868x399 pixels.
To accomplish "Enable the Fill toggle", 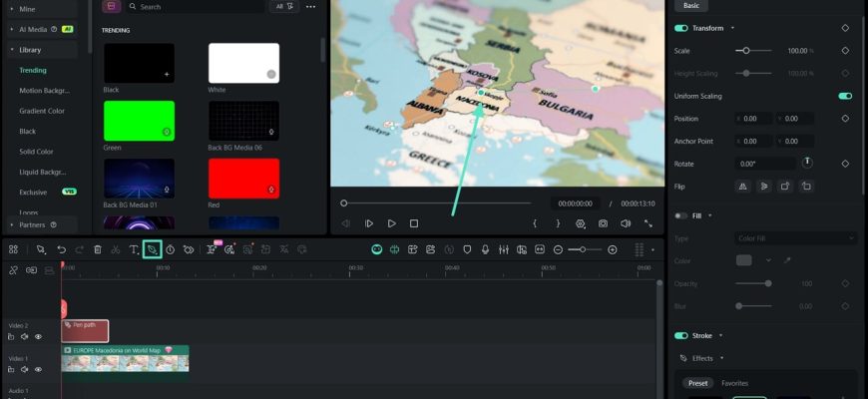I will point(680,215).
